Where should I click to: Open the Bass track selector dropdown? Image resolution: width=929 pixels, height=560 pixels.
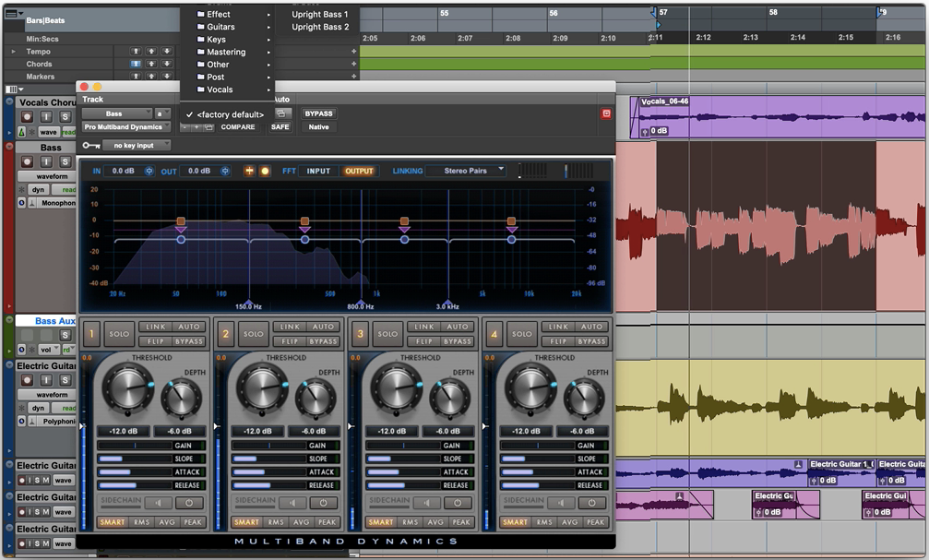tap(117, 113)
